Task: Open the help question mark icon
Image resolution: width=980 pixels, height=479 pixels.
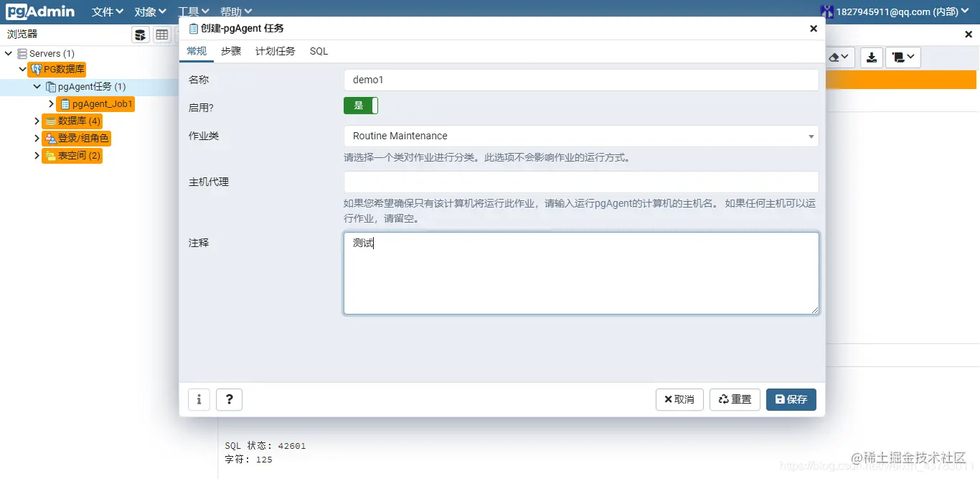Action: coord(229,399)
